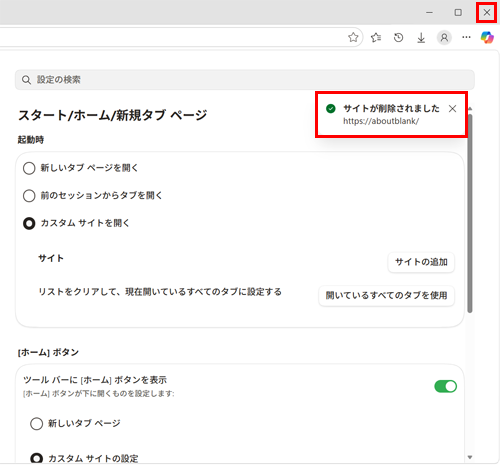Select 前のセッションからタブを開く radio option
Viewport: 500px width, 465px height.
pyautogui.click(x=29, y=196)
